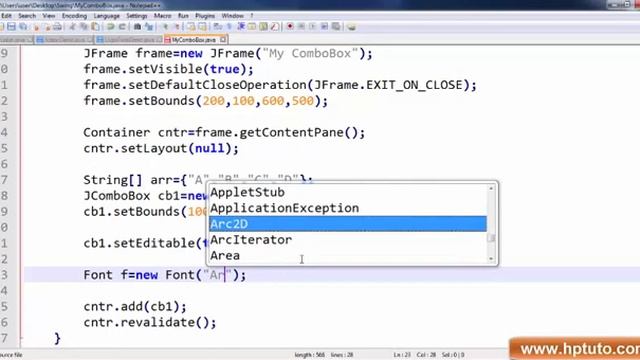This screenshot has width=640, height=360.
Task: Open the Edit menu
Action: (6, 16)
